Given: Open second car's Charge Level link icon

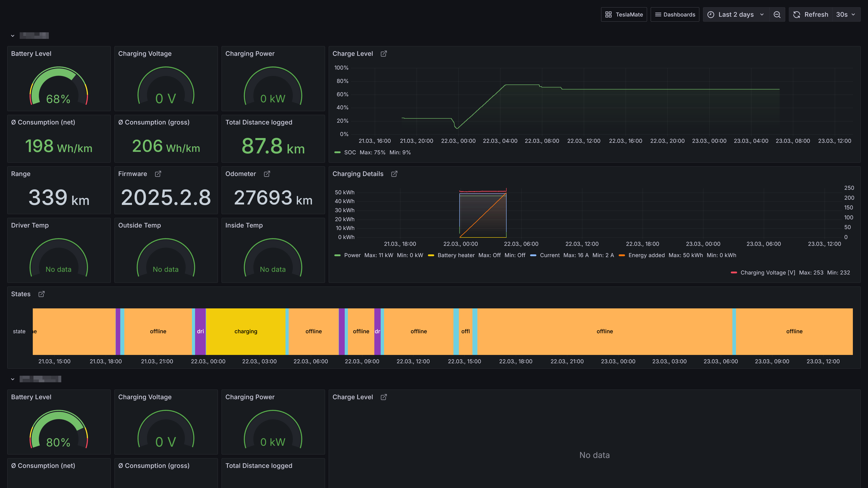Looking at the screenshot, I should (x=383, y=397).
